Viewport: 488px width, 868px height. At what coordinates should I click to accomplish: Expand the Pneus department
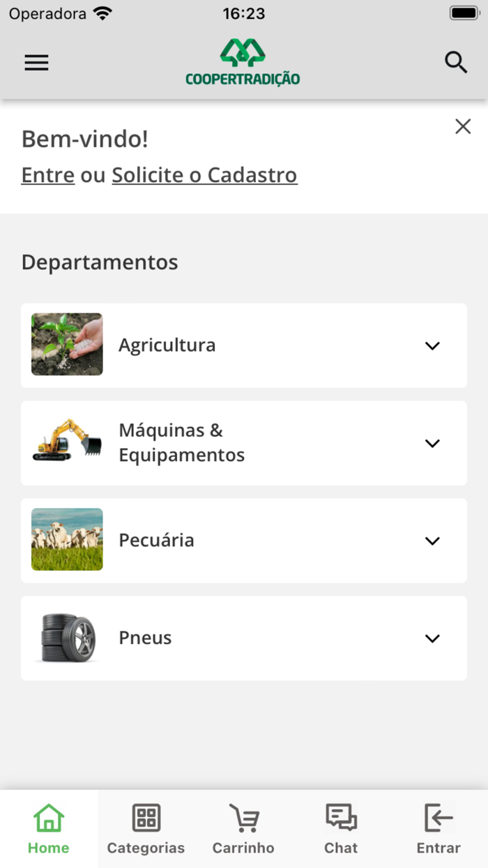click(x=432, y=638)
